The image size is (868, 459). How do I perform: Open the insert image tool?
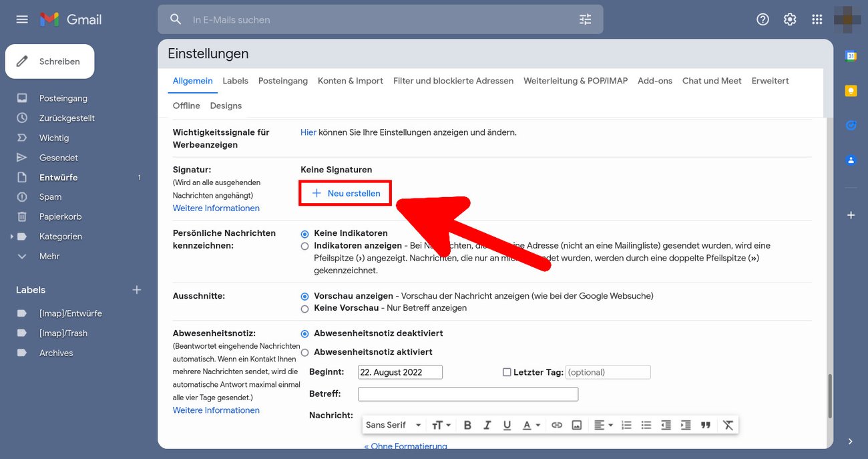click(577, 424)
